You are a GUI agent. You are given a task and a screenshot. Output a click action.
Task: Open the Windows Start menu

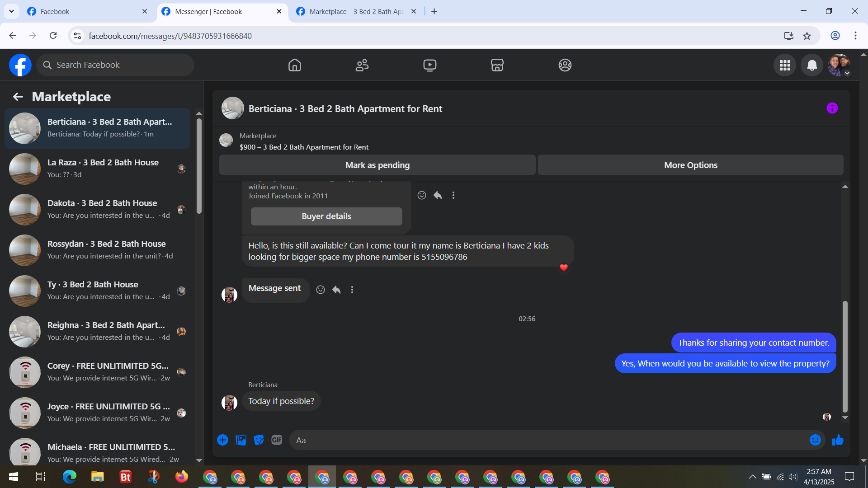pyautogui.click(x=14, y=477)
